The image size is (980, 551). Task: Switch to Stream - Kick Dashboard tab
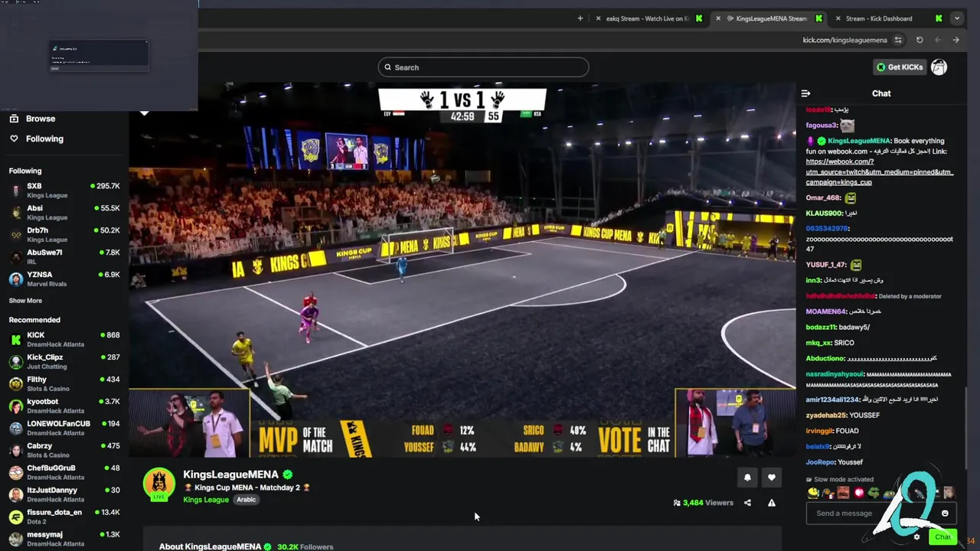pos(888,18)
